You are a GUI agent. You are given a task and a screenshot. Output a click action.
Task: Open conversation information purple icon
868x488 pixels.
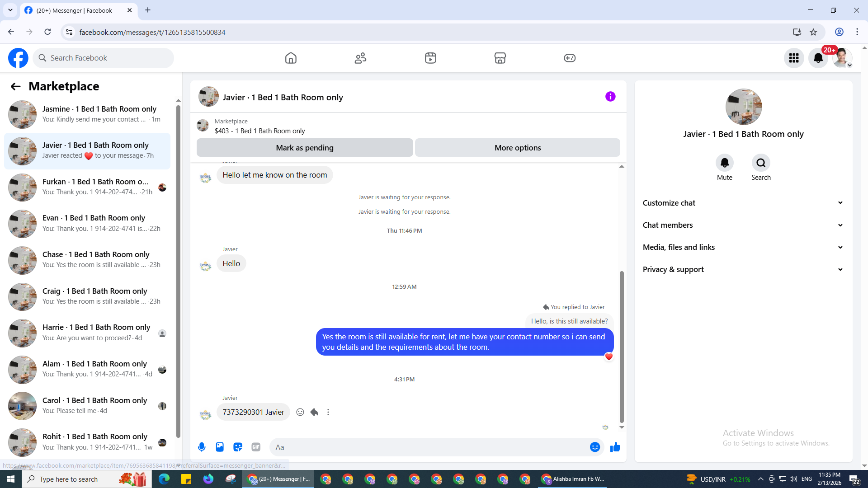(610, 97)
